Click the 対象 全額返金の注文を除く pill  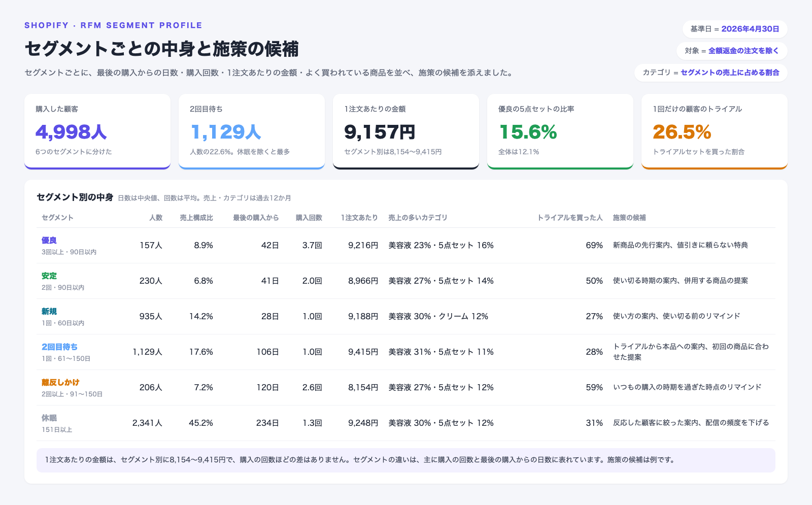[x=732, y=51]
